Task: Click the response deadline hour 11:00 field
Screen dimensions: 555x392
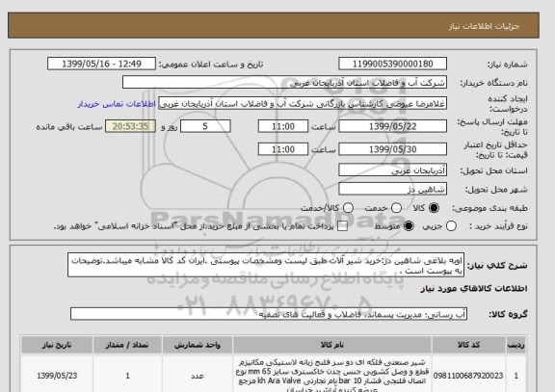Action: point(283,126)
